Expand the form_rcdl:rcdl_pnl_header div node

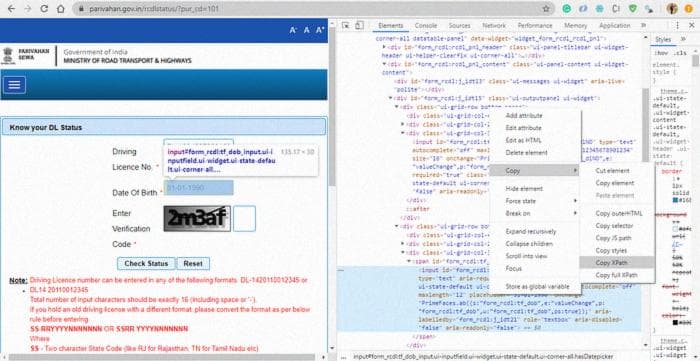pos(385,47)
